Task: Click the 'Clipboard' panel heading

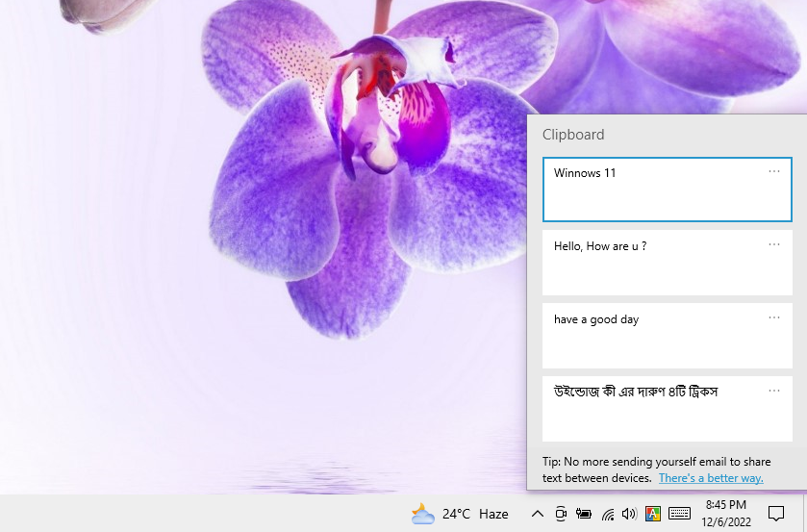Action: pos(573,135)
